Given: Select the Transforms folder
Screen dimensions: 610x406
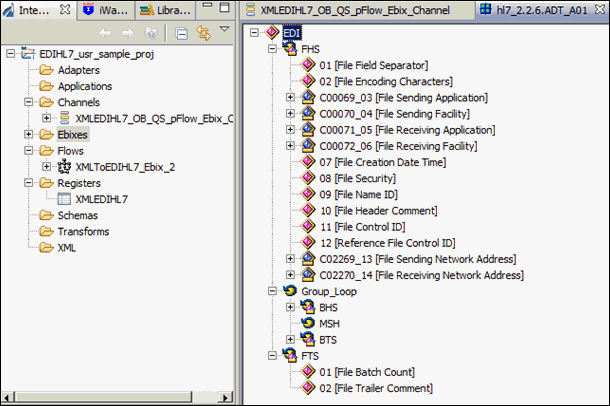Looking at the screenshot, I should pos(83,231).
